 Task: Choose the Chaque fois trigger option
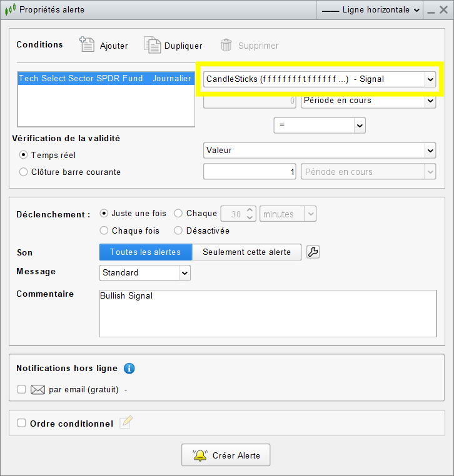[x=104, y=231]
